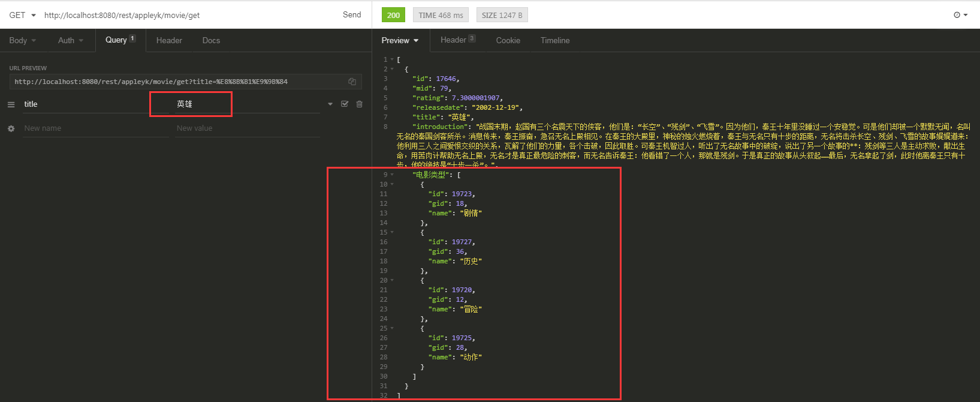
Task: Click the "gid": 36 line
Action: 448,251
